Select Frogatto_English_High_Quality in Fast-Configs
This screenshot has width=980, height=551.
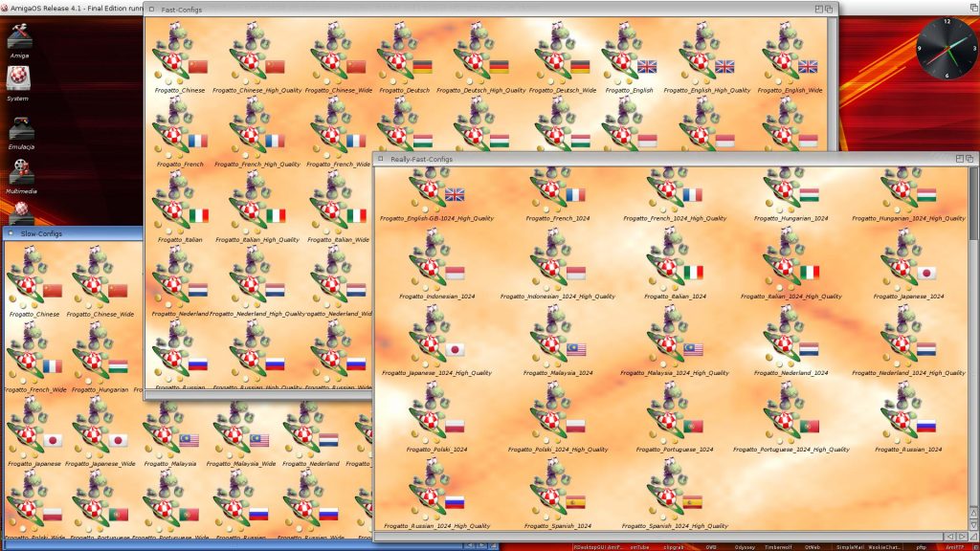tap(707, 57)
